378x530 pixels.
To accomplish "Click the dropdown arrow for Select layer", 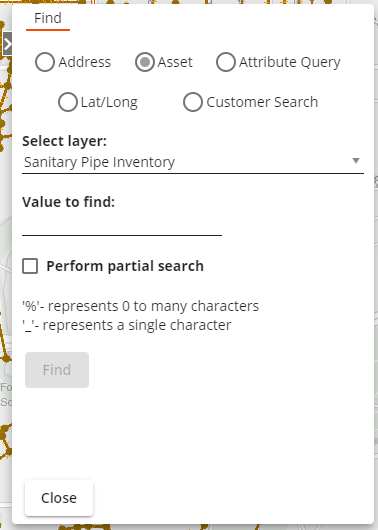I will (x=356, y=161).
